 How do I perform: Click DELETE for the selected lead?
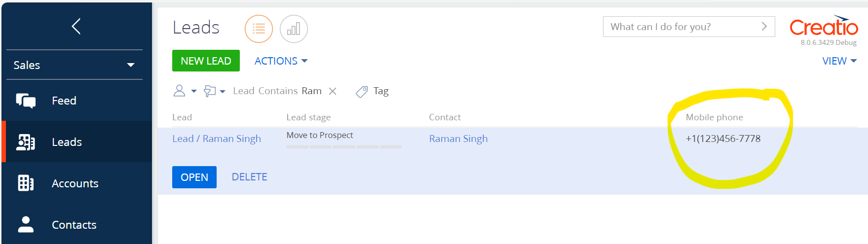pyautogui.click(x=250, y=177)
